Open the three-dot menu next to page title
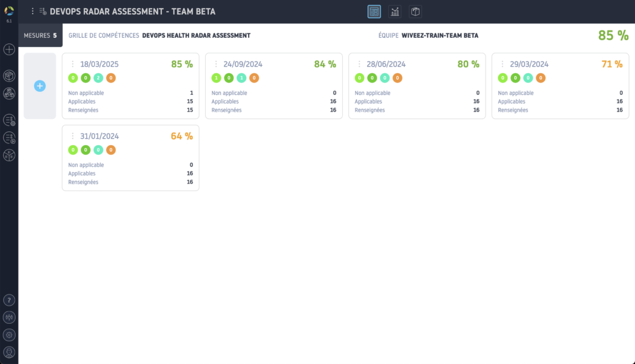 33,11
